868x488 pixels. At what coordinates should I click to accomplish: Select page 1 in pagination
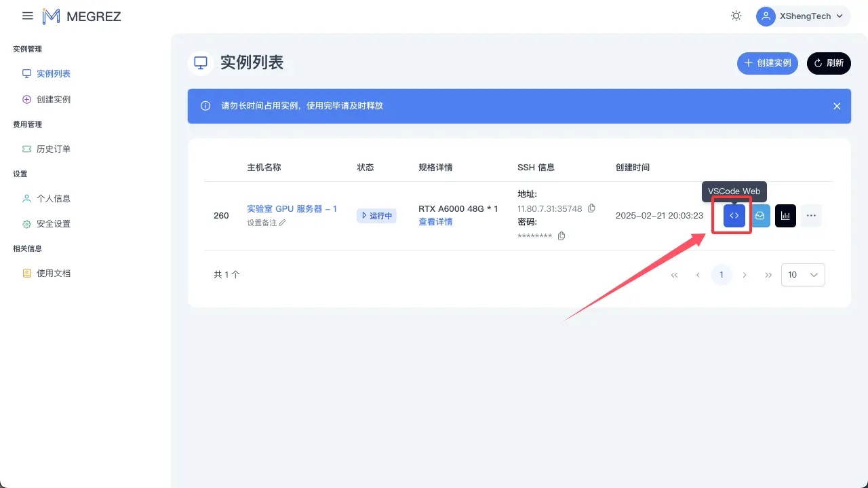click(x=722, y=275)
